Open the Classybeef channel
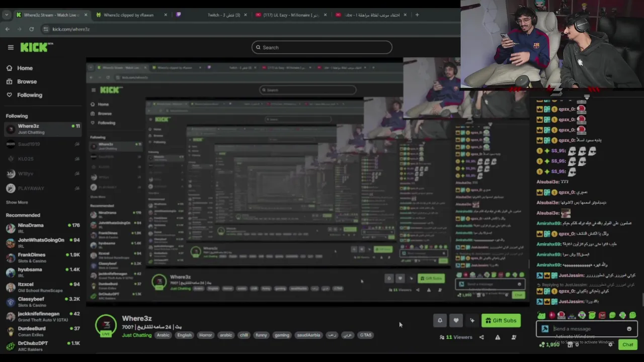 [x=43, y=302]
